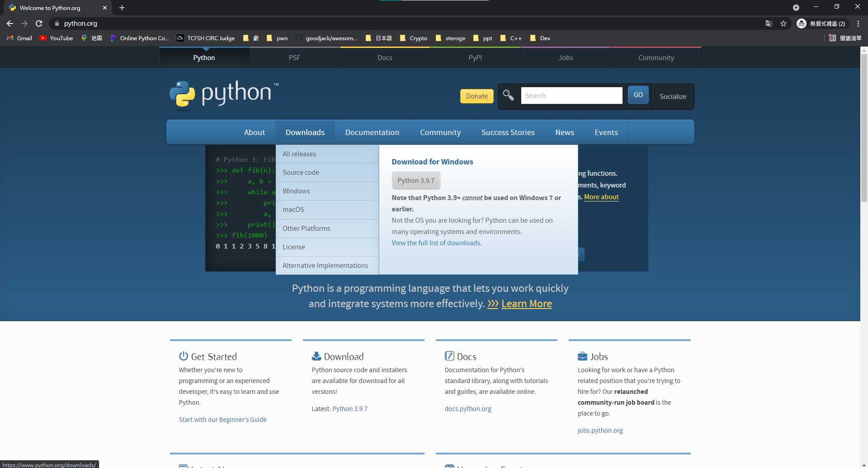This screenshot has width=868, height=468.
Task: Click the Donate button
Action: [477, 96]
